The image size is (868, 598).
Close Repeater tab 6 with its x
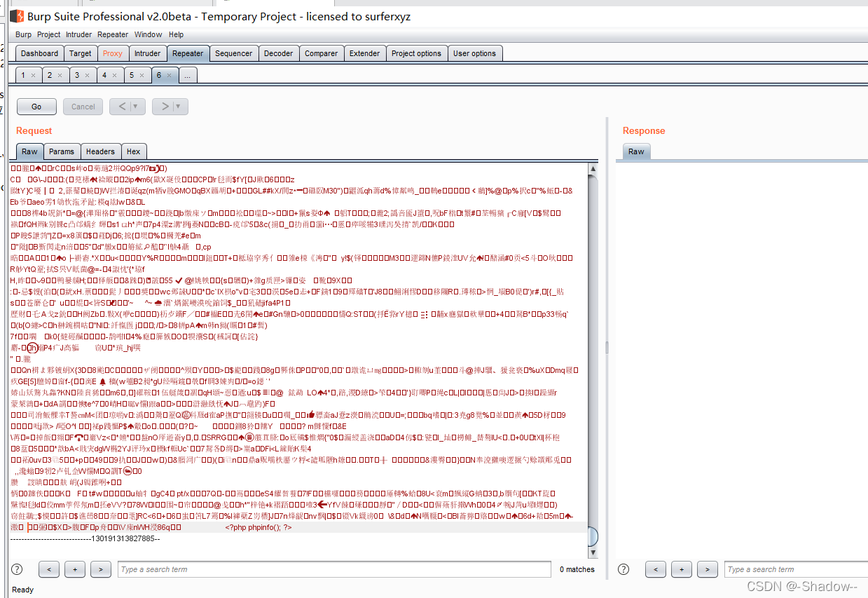[169, 76]
